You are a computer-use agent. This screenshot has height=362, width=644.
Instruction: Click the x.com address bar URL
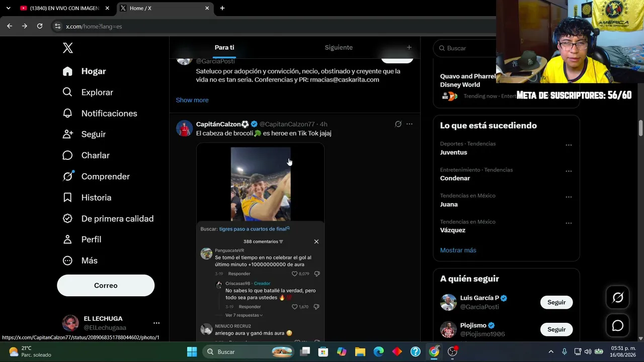(94, 26)
